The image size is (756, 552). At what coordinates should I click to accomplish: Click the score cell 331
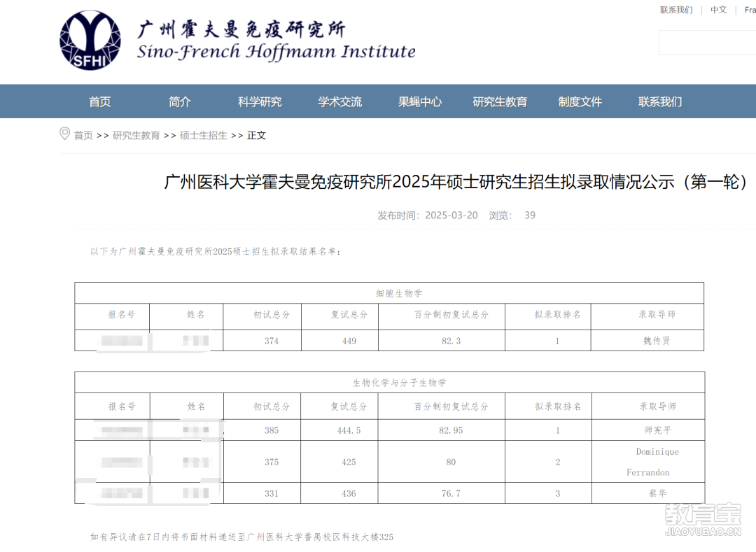(272, 494)
